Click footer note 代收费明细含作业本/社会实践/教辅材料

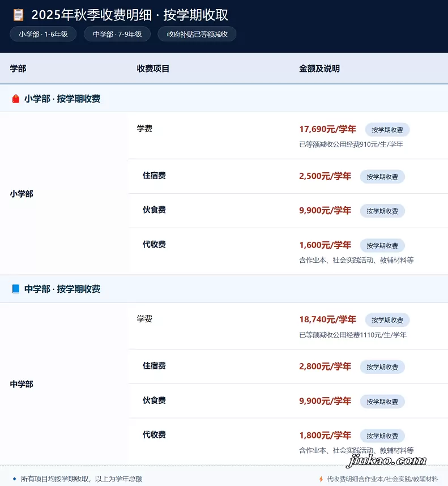[x=383, y=480]
